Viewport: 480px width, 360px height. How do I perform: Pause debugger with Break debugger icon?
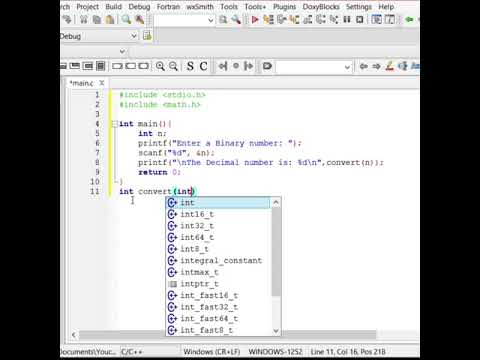347,20
